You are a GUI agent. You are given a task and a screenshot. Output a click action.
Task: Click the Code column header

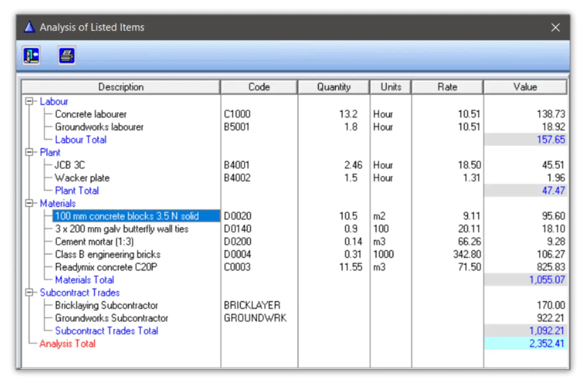pyautogui.click(x=259, y=87)
